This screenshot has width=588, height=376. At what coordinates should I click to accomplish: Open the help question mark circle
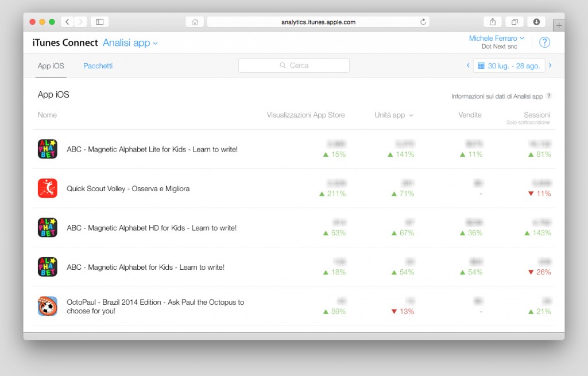(544, 42)
